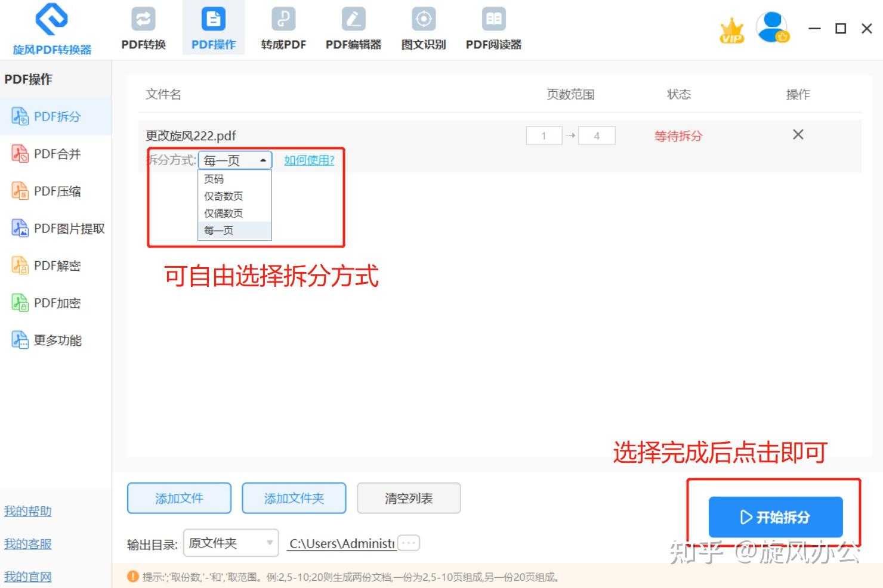883x588 pixels.
Task: Click the 添加文件 button
Action: [x=179, y=498]
